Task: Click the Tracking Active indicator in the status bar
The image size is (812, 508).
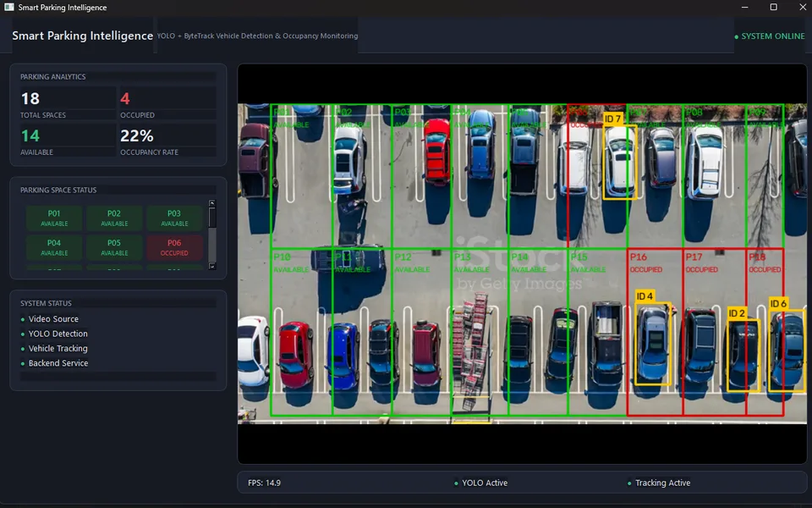Action: click(659, 483)
